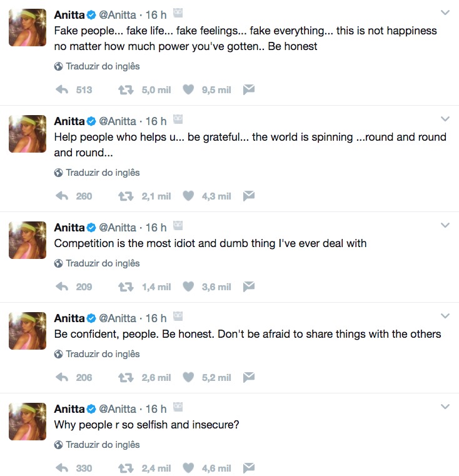Viewport: 459px width, 476px height.
Task: Open options chevron on "Fake people" tweet
Action: 445,13
